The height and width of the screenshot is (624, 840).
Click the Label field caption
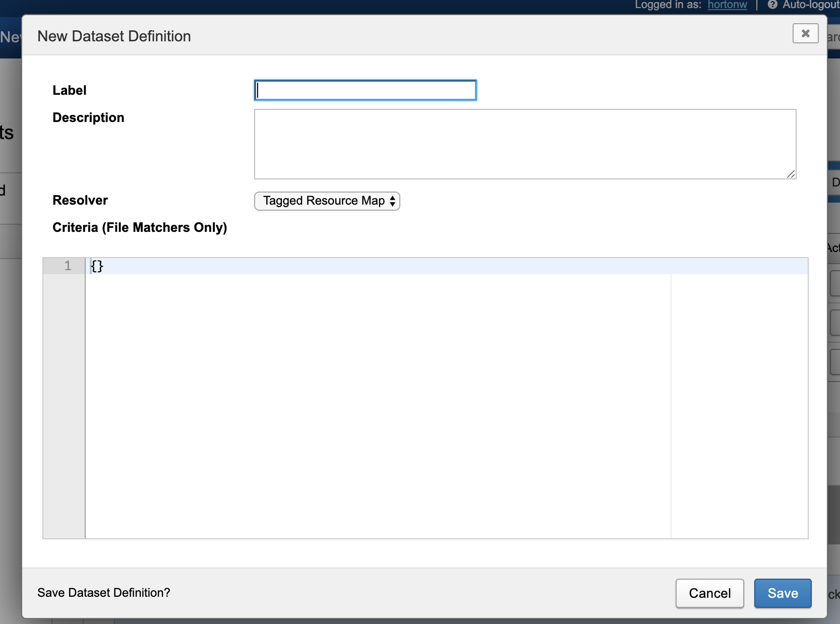(70, 90)
